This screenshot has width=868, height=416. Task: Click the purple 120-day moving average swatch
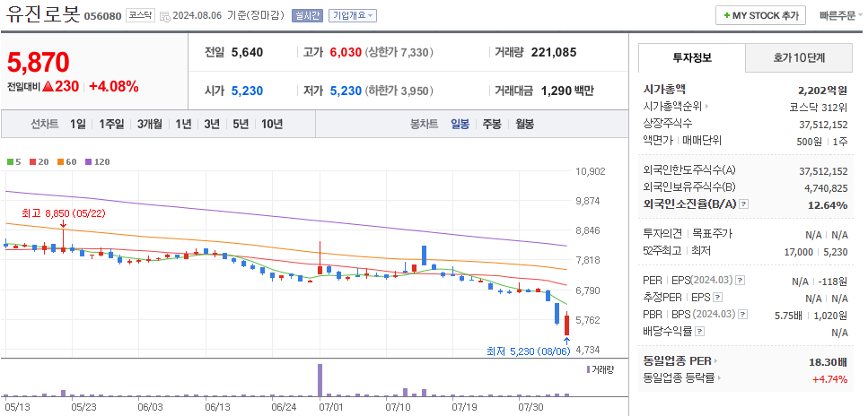[x=88, y=162]
